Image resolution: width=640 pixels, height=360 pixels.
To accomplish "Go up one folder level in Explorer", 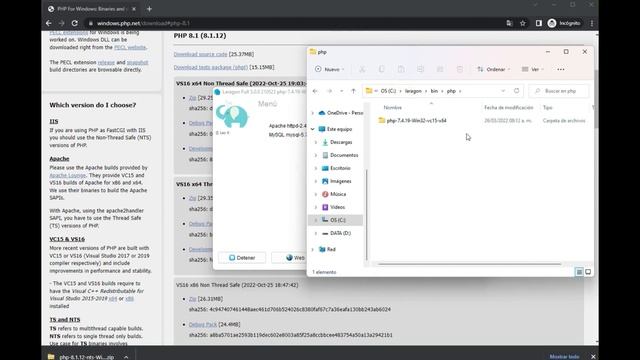I will [353, 91].
